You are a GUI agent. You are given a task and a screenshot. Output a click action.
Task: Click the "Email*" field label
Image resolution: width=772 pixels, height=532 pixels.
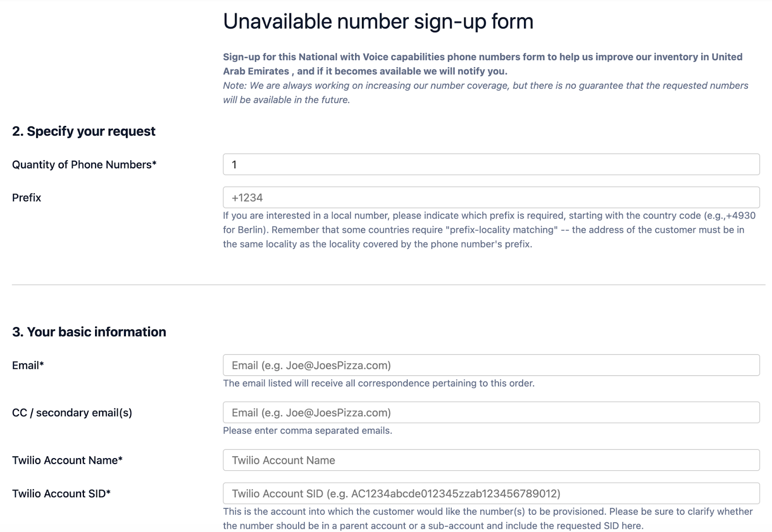[28, 365]
